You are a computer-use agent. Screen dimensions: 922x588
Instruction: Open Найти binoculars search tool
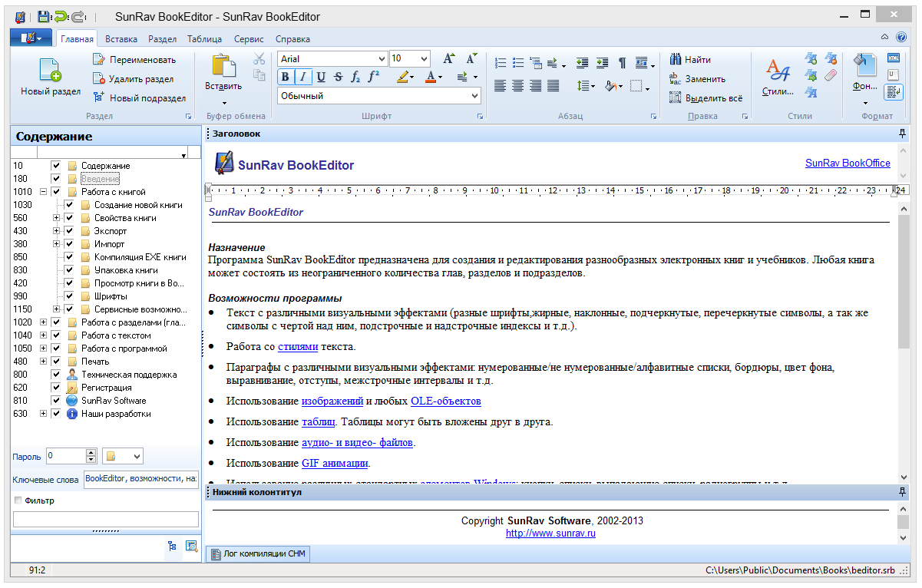click(690, 60)
